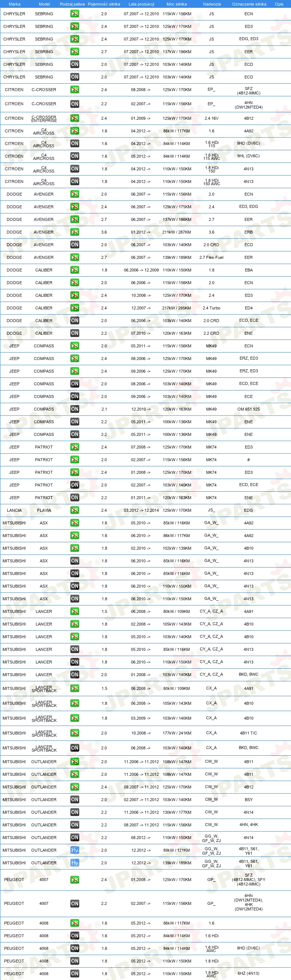Click diesel ON icon in Citroen C-Crosser 2.2 row
Screen dimensions: 291x980
[75, 104]
